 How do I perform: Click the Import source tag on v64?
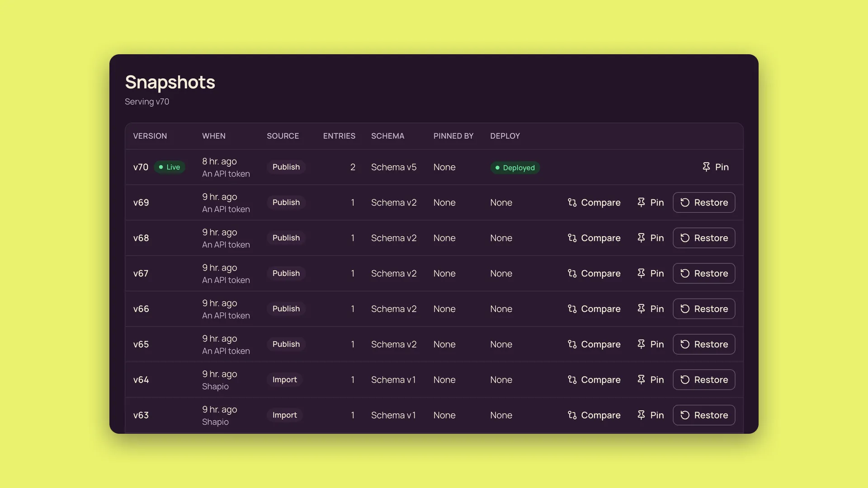pyautogui.click(x=285, y=380)
